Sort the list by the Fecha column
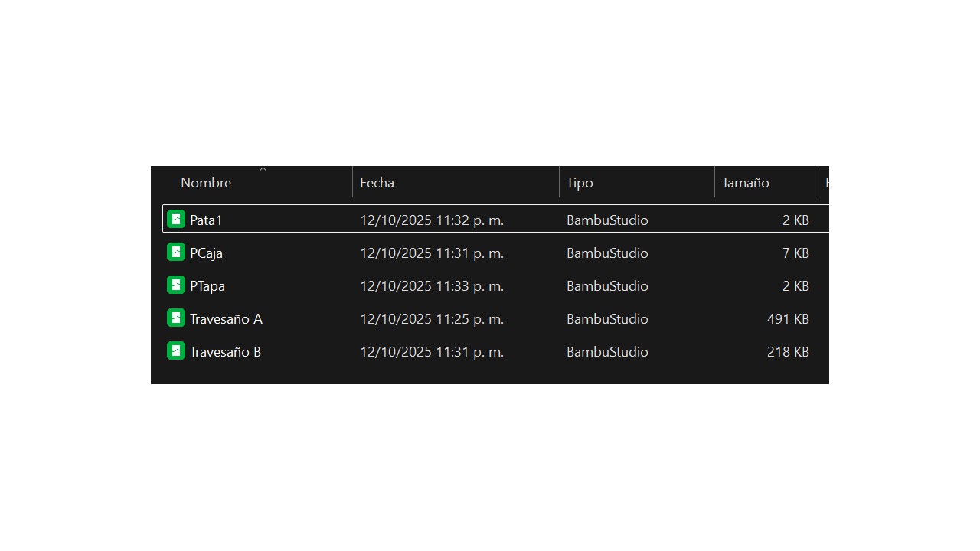This screenshot has width=980, height=551. (x=377, y=183)
